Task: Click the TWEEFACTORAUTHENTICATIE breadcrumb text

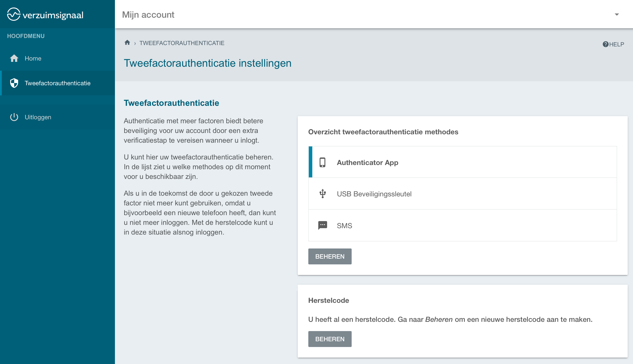Action: point(182,43)
